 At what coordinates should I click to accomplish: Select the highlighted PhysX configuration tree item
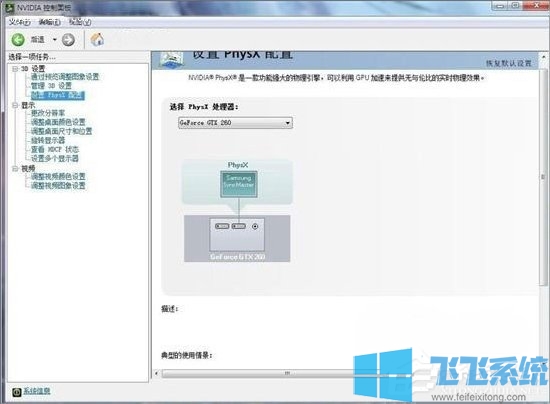pyautogui.click(x=58, y=95)
